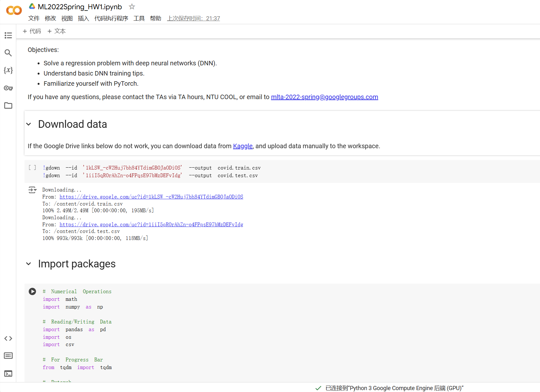Click the Download data heading
Screen dimensions: 540x392
[73, 124]
